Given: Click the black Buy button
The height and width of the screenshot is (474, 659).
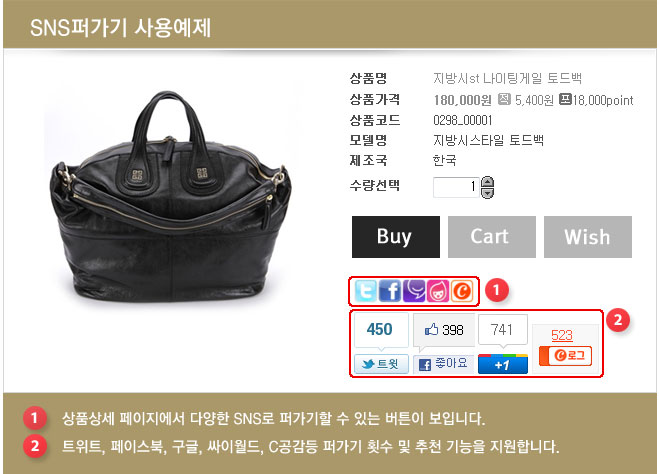Looking at the screenshot, I should click(396, 237).
